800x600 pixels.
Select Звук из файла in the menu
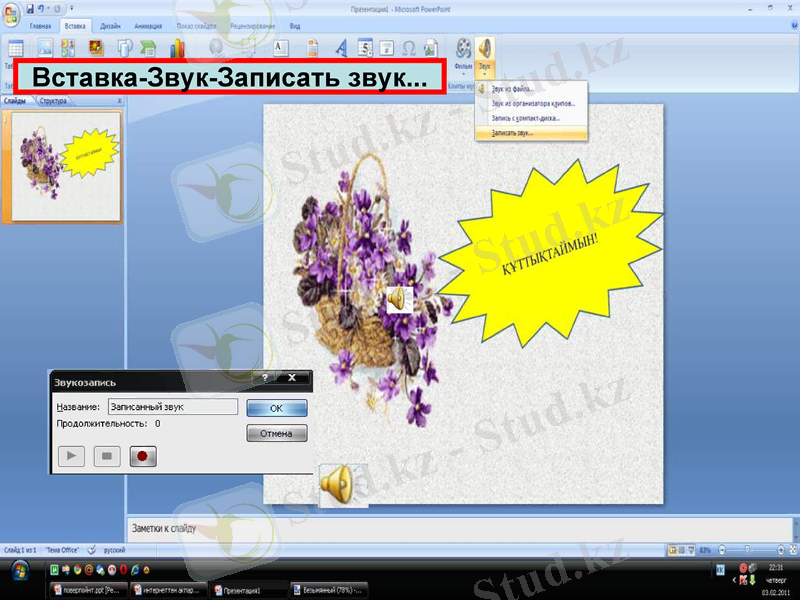click(x=515, y=87)
